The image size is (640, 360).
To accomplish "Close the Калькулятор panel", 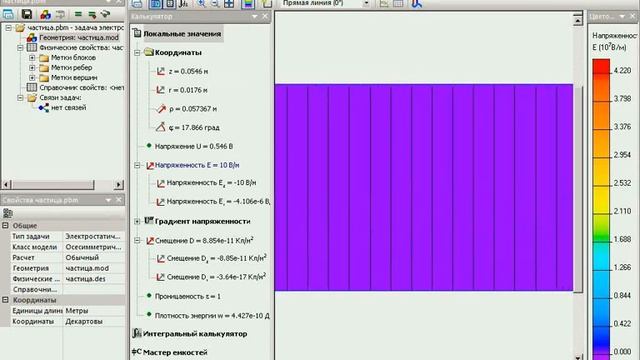I will coord(265,16).
